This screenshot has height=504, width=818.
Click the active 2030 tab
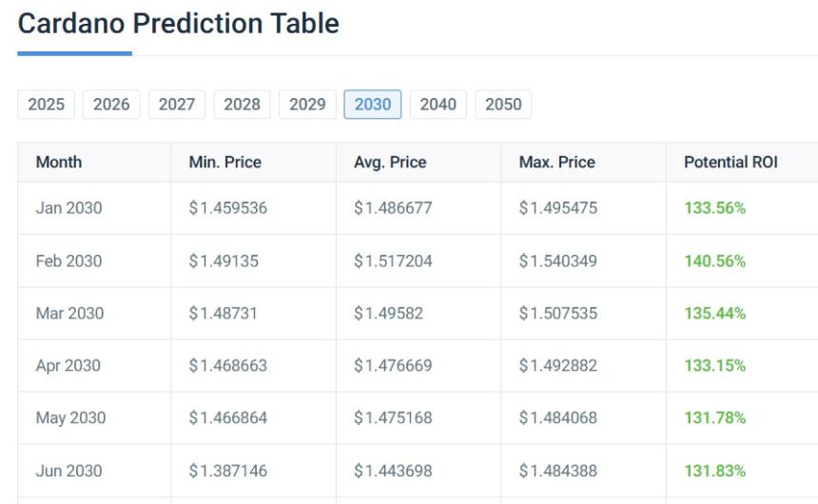coord(373,105)
